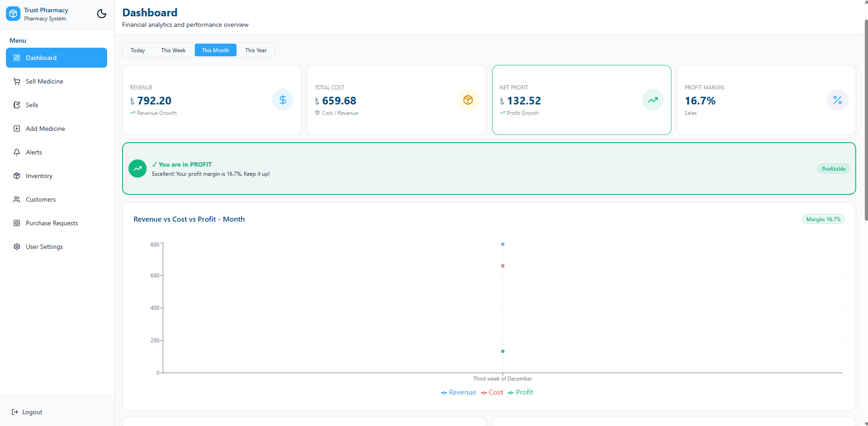868x426 pixels.
Task: Click the Logout button
Action: coord(27,412)
